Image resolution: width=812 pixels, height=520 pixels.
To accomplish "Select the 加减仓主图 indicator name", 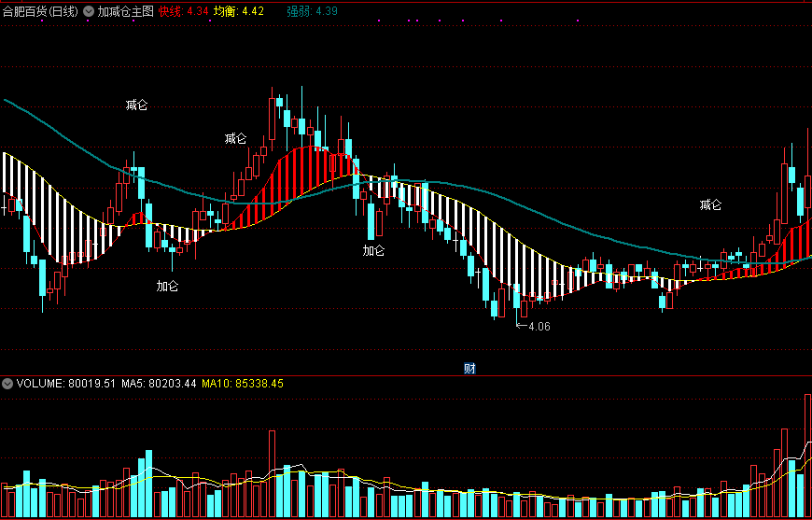I will [126, 11].
